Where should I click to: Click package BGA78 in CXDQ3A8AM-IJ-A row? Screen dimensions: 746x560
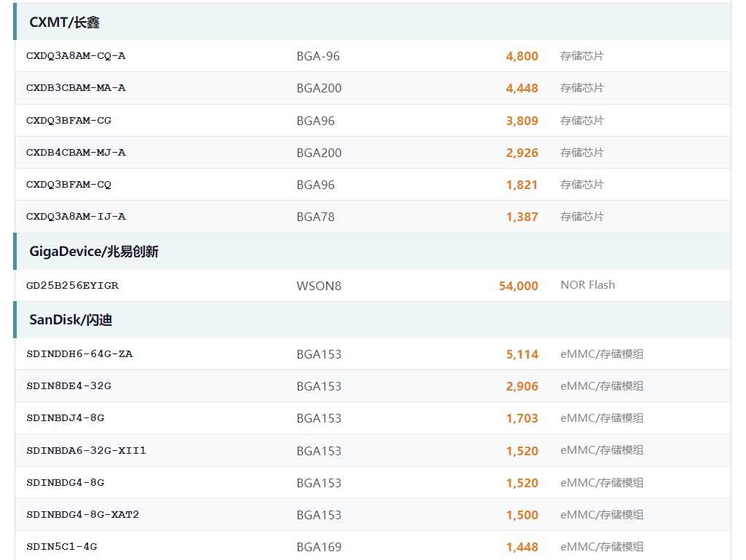coord(315,217)
